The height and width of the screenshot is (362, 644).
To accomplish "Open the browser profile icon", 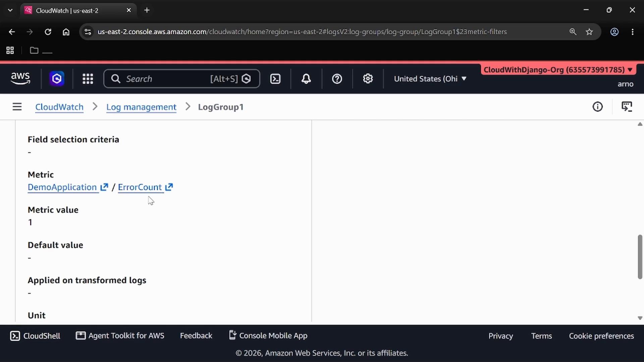I will (614, 32).
